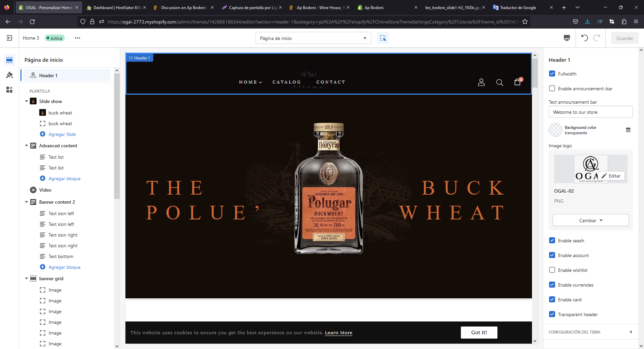Collapse the banner grid section
Viewport: 644px width, 349px height.
coord(26,279)
